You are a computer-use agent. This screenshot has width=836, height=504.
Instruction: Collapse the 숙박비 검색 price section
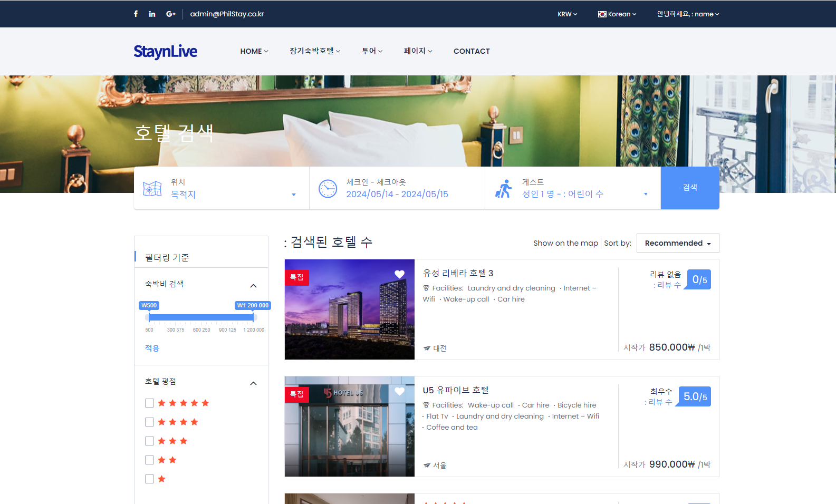pos(253,286)
